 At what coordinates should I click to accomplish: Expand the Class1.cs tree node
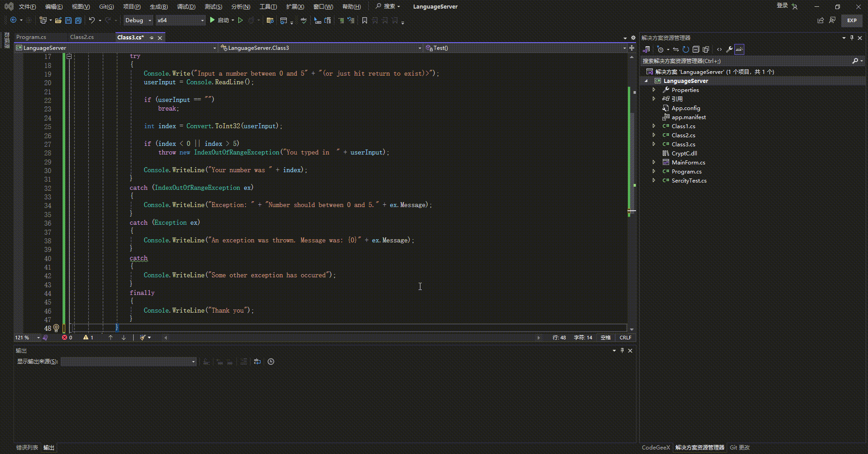(x=654, y=126)
